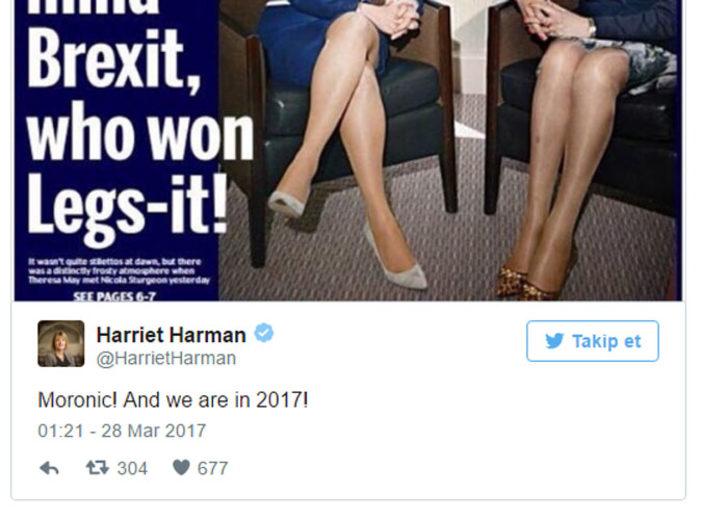Screen dimensions: 728x520
Task: Open the Harriet Harman display name link
Action: (171, 335)
